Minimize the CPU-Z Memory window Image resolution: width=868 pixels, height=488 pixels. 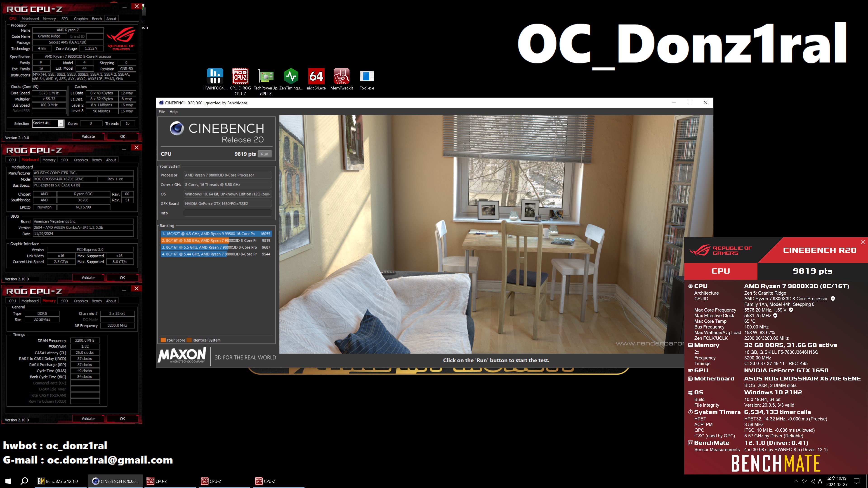124,289
